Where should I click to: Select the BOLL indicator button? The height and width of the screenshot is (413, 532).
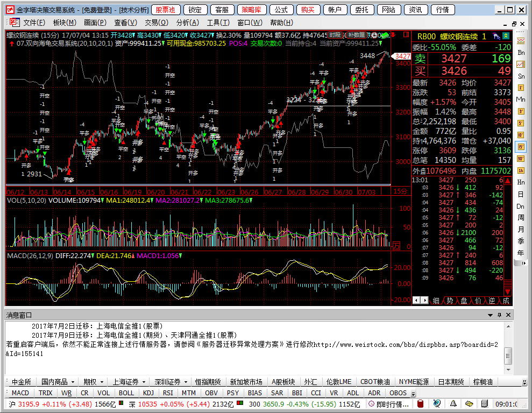126,393
